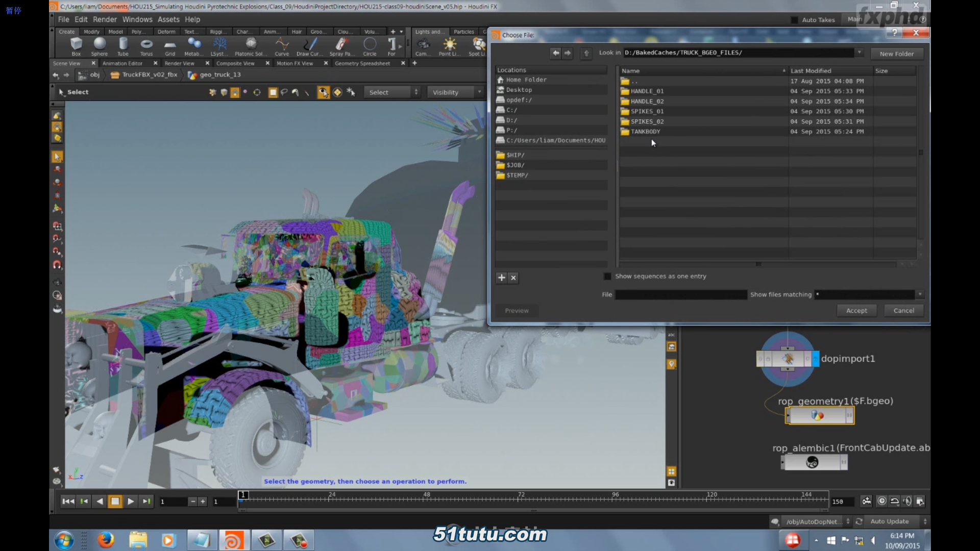Image resolution: width=980 pixels, height=551 pixels.
Task: Open the Visibility dropdown
Action: tap(455, 92)
